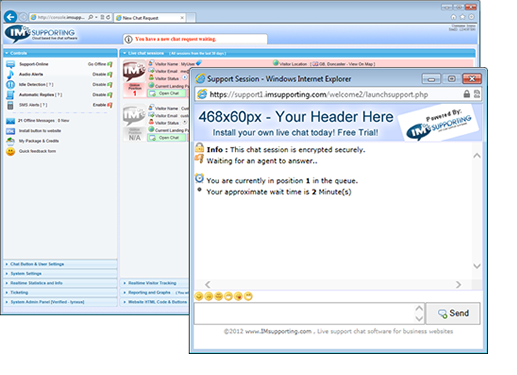
Task: Insert the tongue-out emoticon in chat
Action: point(238,296)
